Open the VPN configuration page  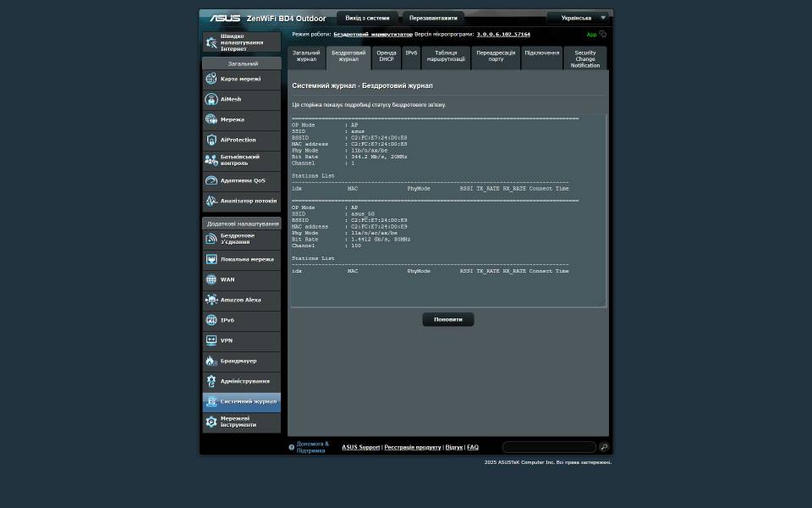click(x=240, y=340)
